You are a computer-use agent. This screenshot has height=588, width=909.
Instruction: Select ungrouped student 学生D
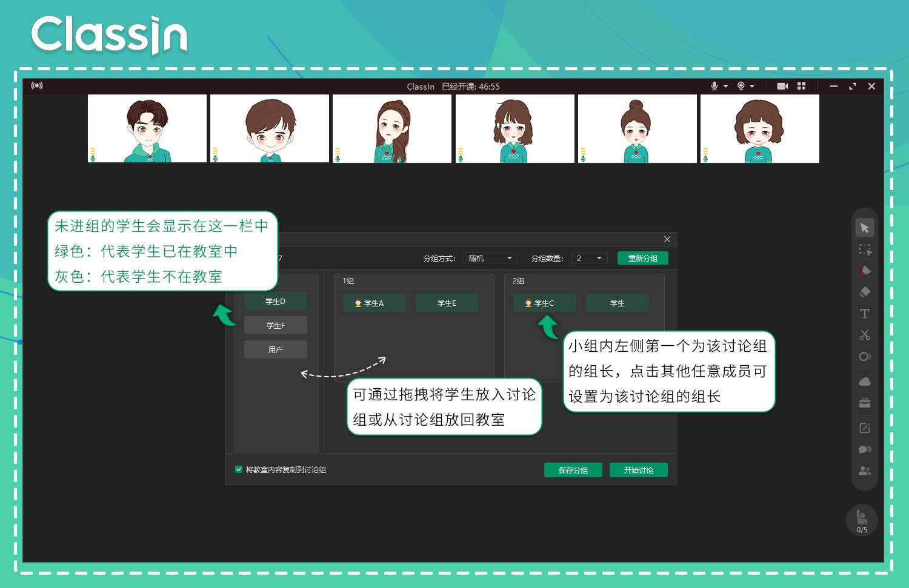275,301
